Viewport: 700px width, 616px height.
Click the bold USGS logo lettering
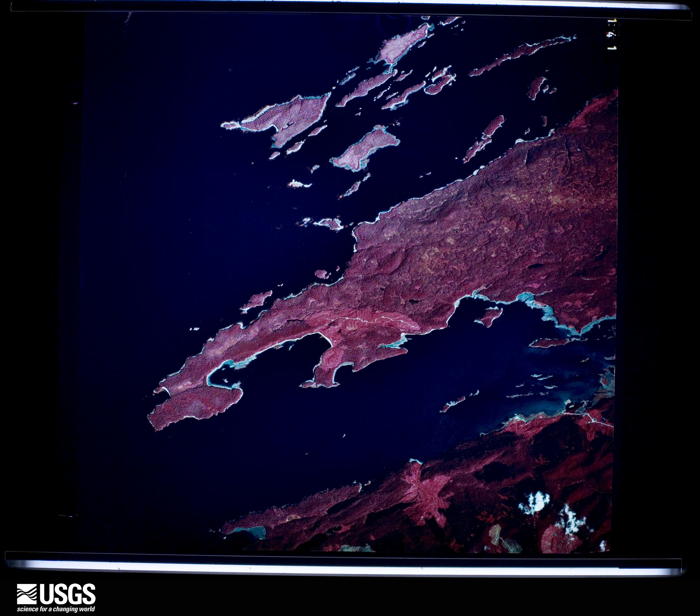coord(68,594)
